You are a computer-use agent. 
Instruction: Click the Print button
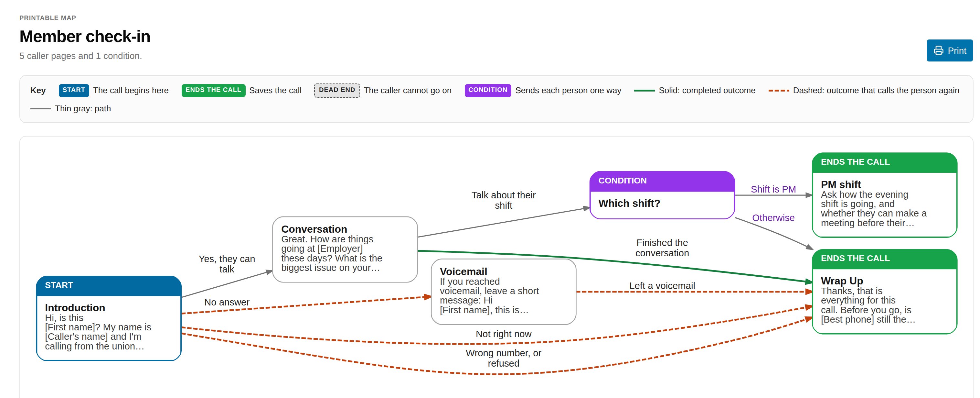click(949, 50)
